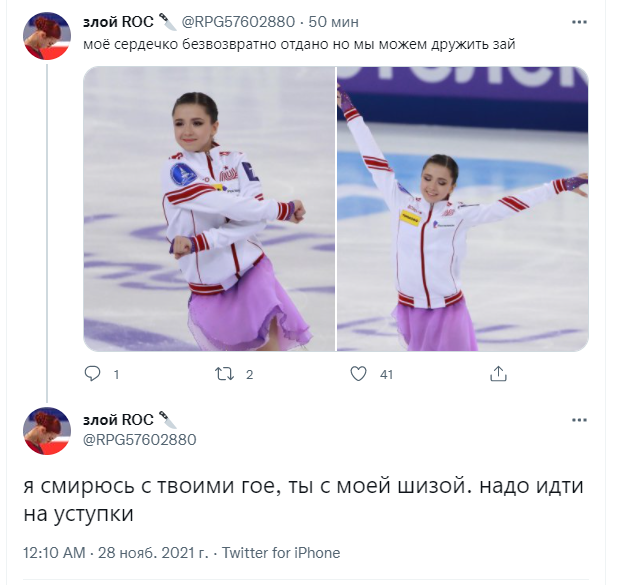620x585 pixels.
Task: Open the more options menu of top tweet
Action: [579, 22]
